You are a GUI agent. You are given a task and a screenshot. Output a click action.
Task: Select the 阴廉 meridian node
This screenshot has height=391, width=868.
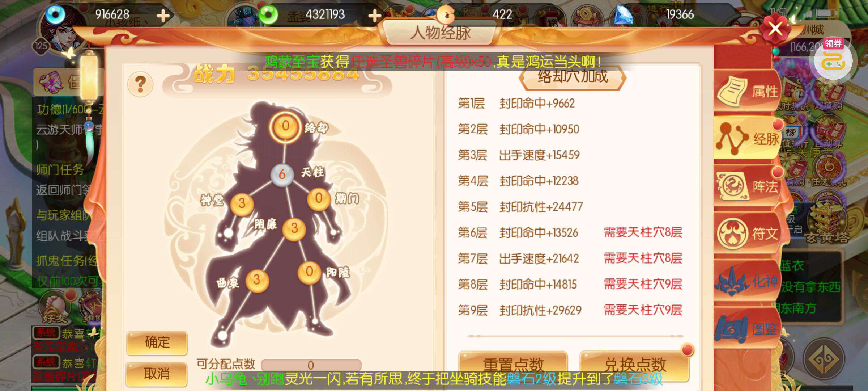[294, 228]
